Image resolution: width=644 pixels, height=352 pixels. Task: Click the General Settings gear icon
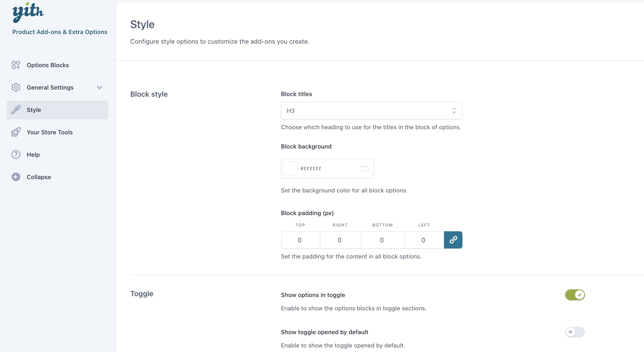(16, 87)
